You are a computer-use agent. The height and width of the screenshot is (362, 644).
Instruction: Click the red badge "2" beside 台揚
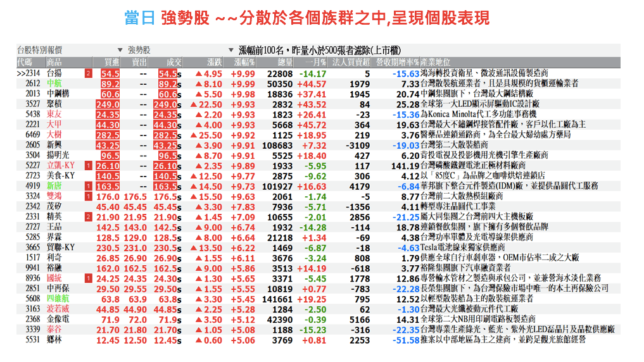click(x=88, y=74)
